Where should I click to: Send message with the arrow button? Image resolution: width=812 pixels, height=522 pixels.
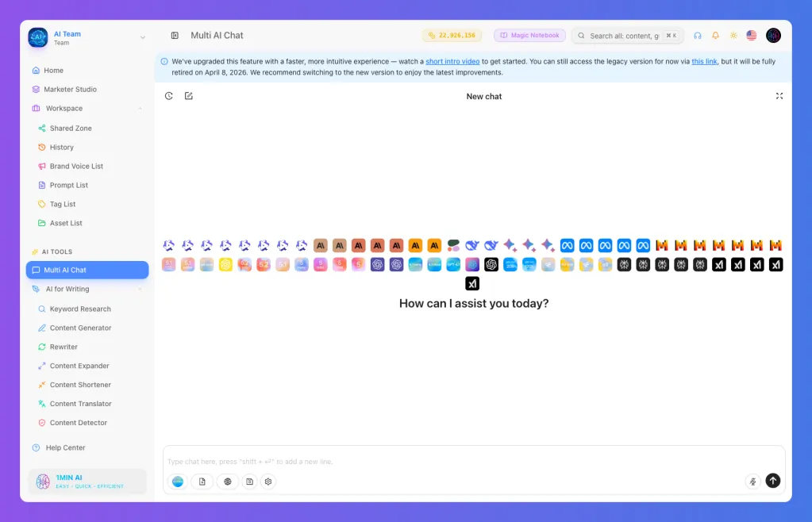coord(772,481)
